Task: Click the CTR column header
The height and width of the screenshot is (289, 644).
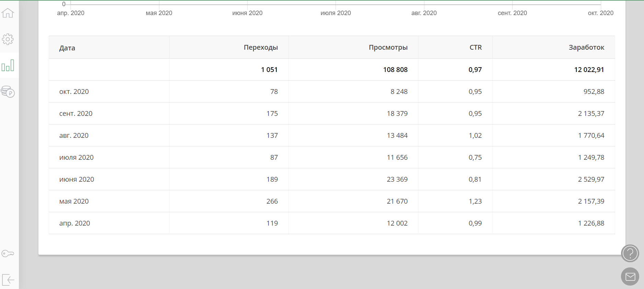Action: pos(475,47)
